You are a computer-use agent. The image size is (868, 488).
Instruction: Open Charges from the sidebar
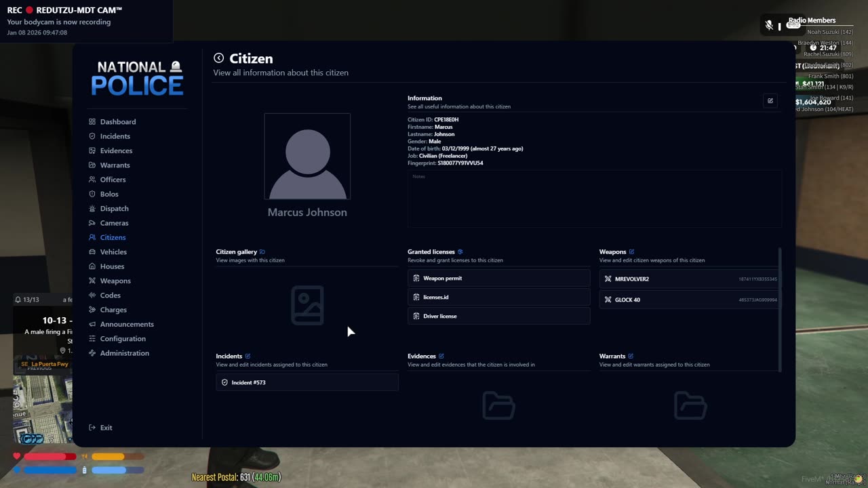113,310
